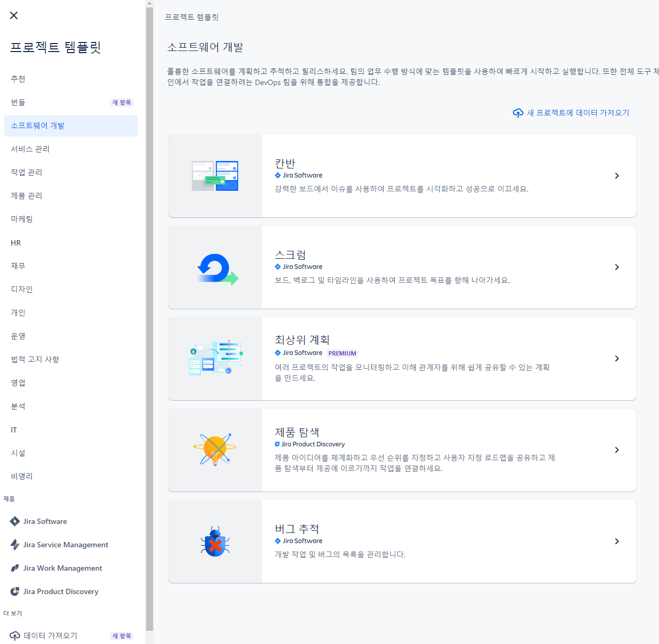Open the 최상위 계획 template via its chevron arrow
This screenshot has width=659, height=644.
[x=617, y=359]
